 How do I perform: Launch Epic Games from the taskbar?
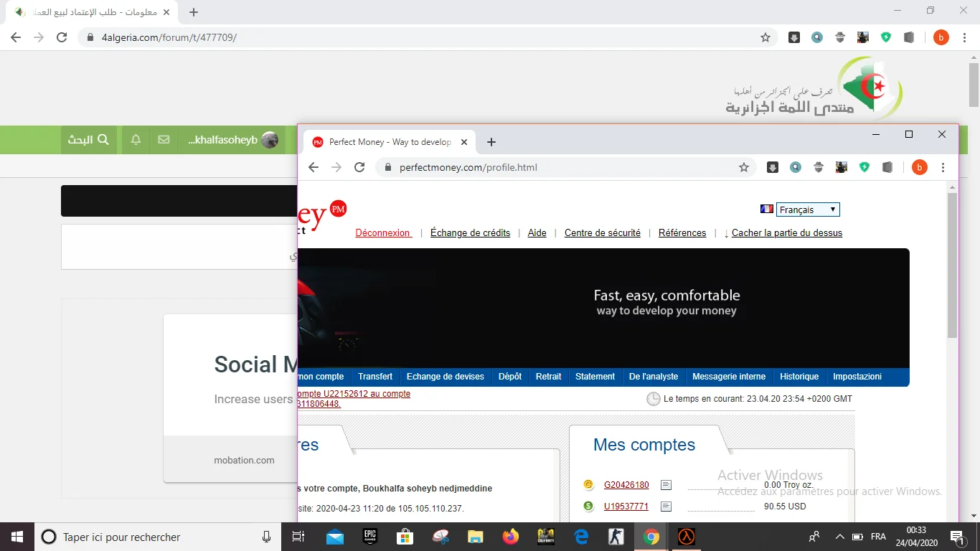coord(369,537)
